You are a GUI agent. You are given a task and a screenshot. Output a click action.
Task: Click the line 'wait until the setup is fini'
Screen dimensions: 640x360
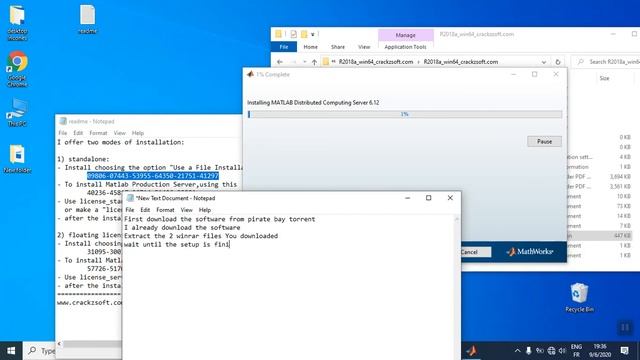pos(177,244)
